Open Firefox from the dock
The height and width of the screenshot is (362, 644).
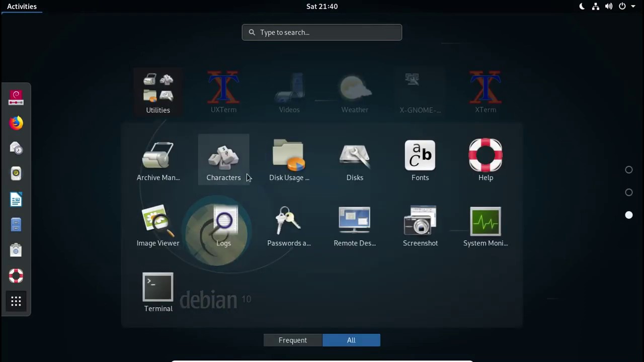pos(16,123)
